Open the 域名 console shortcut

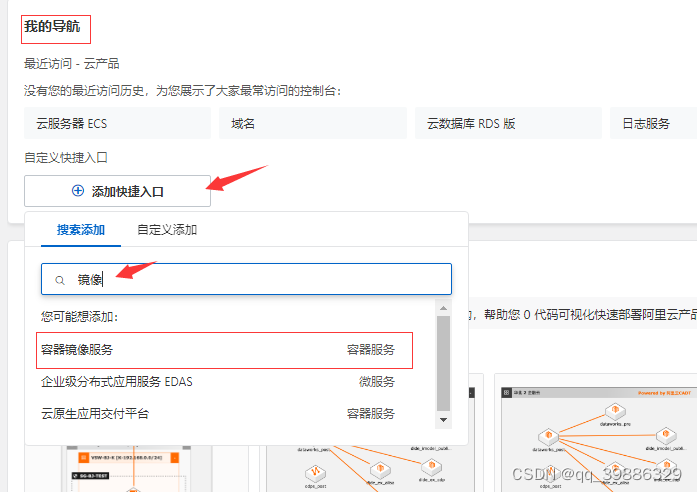313,123
